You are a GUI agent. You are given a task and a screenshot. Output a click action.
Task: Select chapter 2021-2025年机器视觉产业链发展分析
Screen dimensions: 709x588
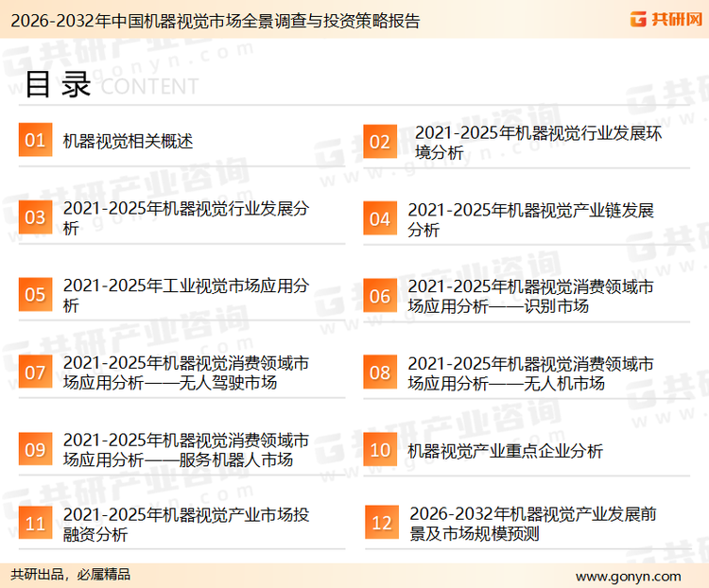pyautogui.click(x=531, y=220)
